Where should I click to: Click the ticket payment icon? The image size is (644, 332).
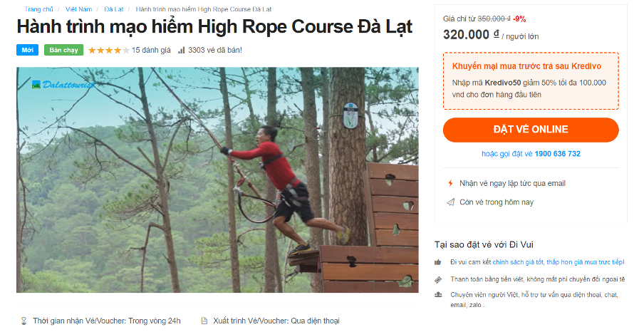[x=438, y=279]
